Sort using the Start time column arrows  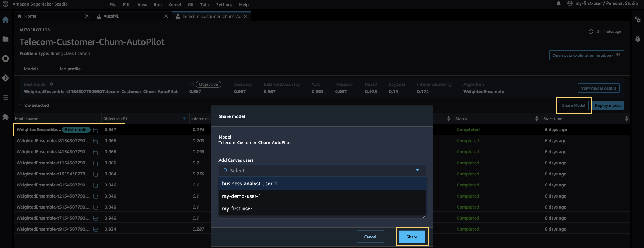click(626, 119)
